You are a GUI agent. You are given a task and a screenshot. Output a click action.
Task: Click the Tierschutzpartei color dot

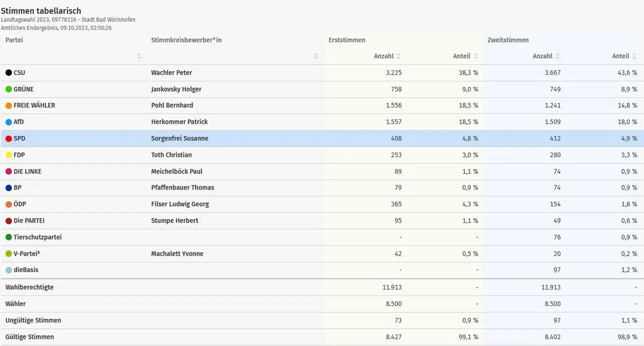click(9, 237)
